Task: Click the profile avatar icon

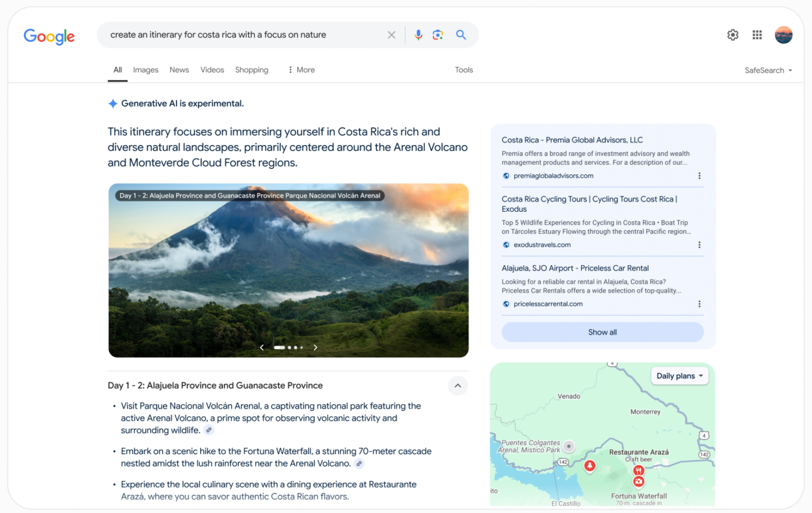Action: [784, 34]
